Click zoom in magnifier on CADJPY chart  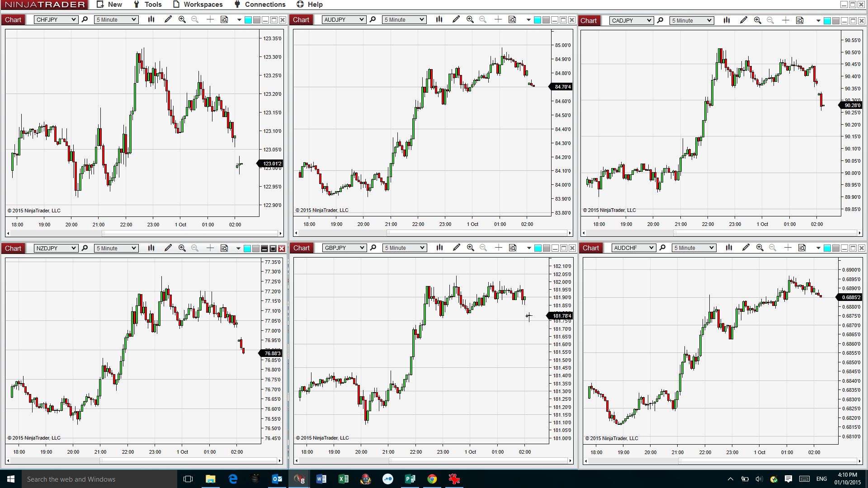[758, 20]
